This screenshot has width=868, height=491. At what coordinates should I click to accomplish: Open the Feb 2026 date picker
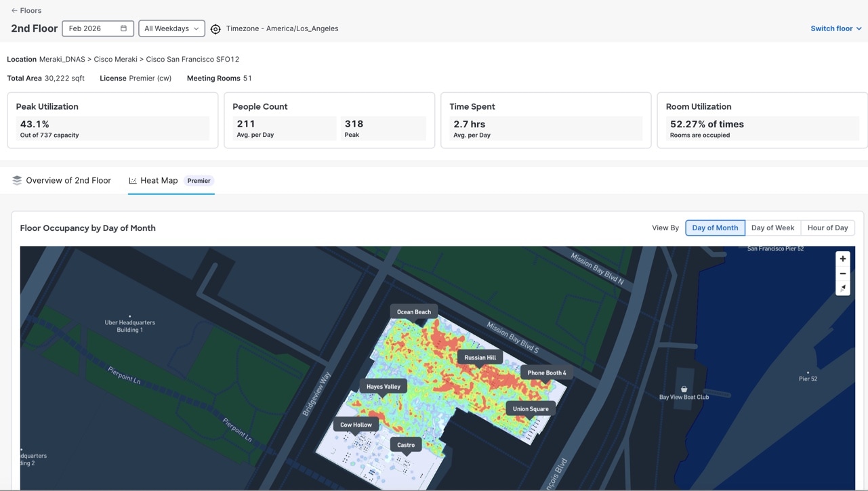click(91, 28)
